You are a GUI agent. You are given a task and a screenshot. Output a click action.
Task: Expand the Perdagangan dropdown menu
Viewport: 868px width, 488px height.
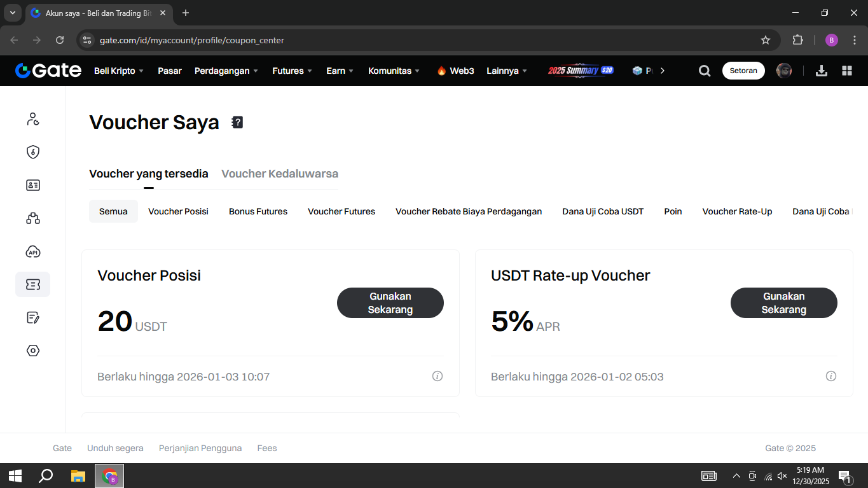pyautogui.click(x=226, y=71)
